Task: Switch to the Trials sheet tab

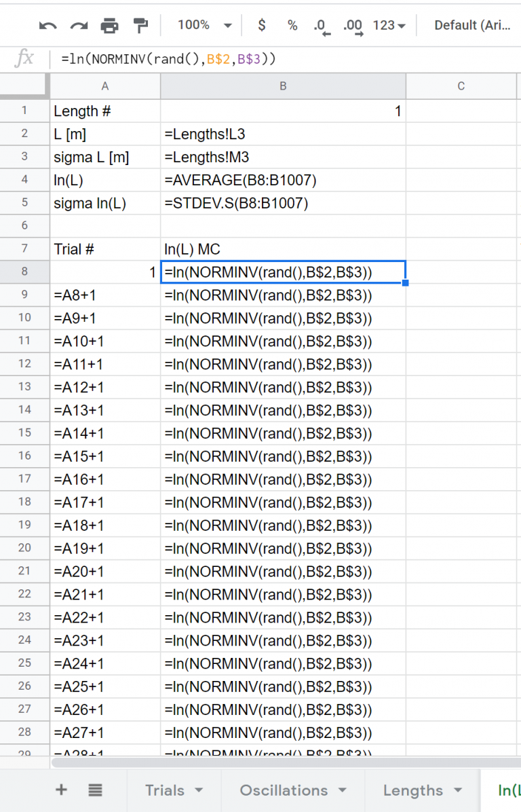Action: coord(174,790)
